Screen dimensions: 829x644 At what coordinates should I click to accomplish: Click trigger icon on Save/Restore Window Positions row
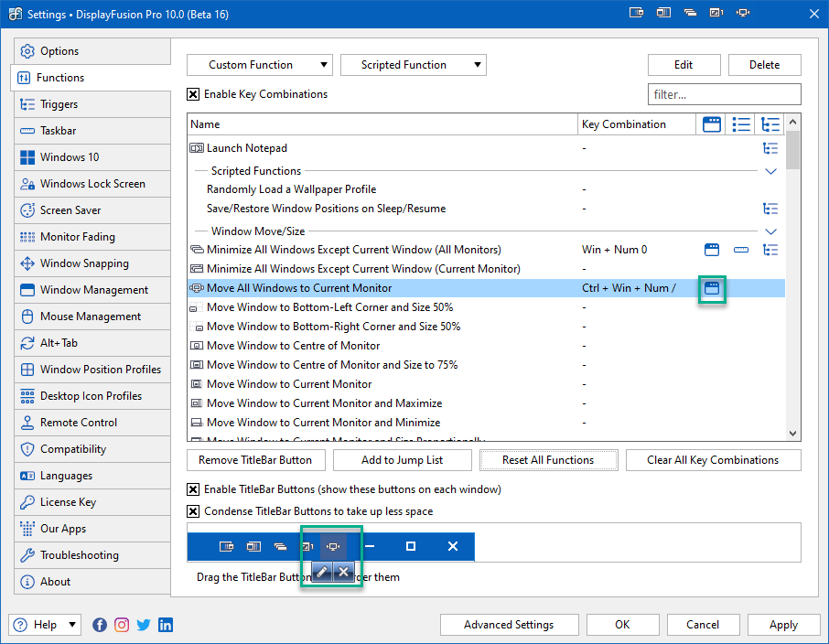(x=770, y=209)
